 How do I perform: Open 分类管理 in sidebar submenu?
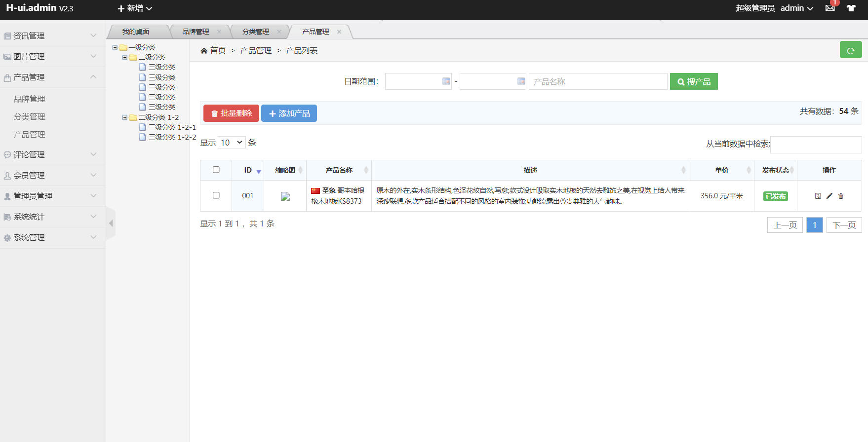pyautogui.click(x=30, y=116)
